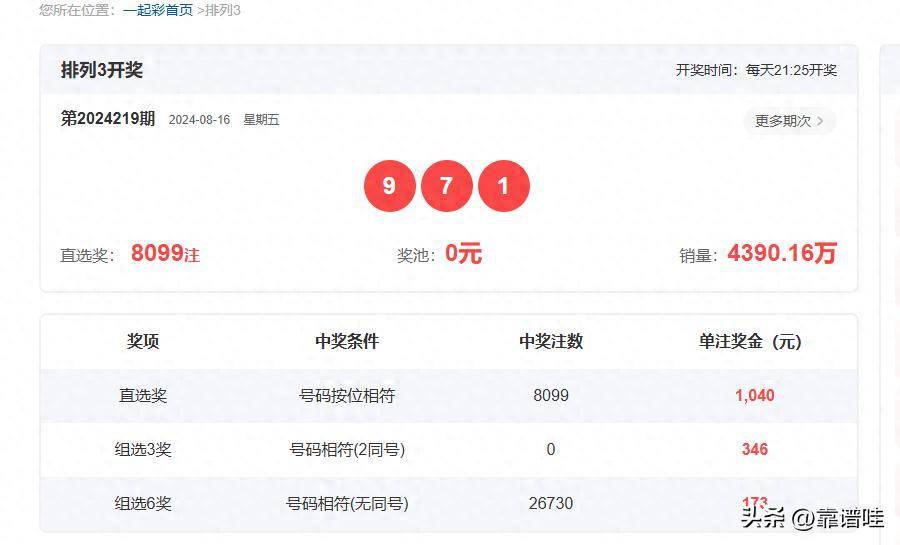Viewport: 900px width, 545px height.
Task: Click the 号码相符(无同号) condition cell
Action: (x=347, y=503)
